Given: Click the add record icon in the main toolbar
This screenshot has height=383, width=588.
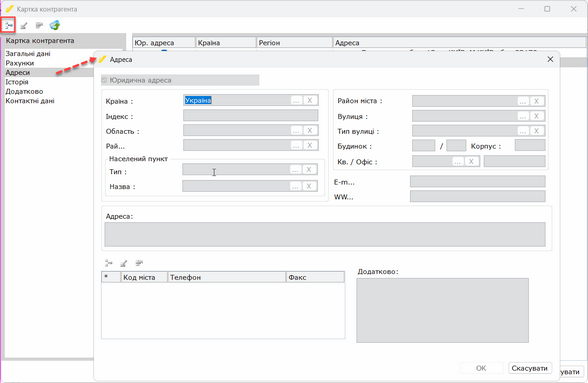Looking at the screenshot, I should click(8, 26).
